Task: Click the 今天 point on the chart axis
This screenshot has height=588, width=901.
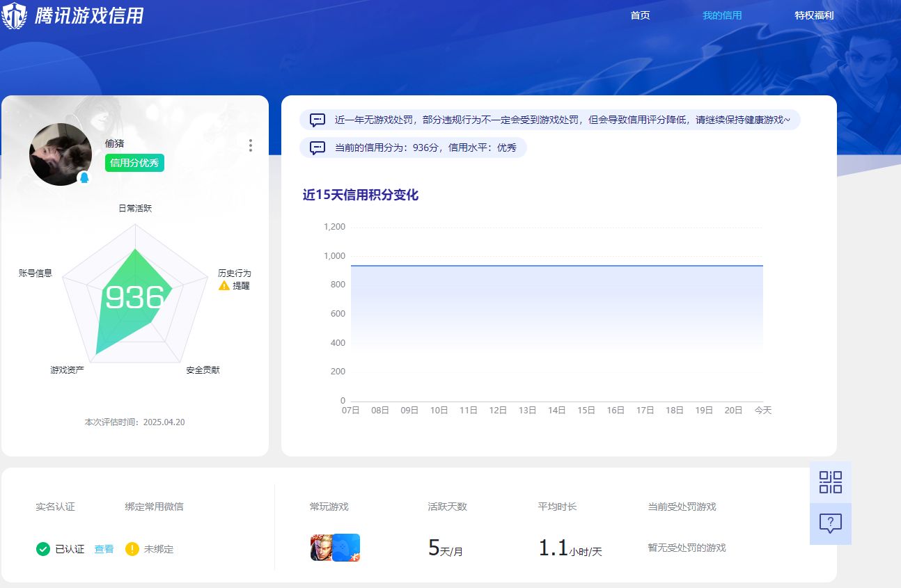Action: click(763, 411)
